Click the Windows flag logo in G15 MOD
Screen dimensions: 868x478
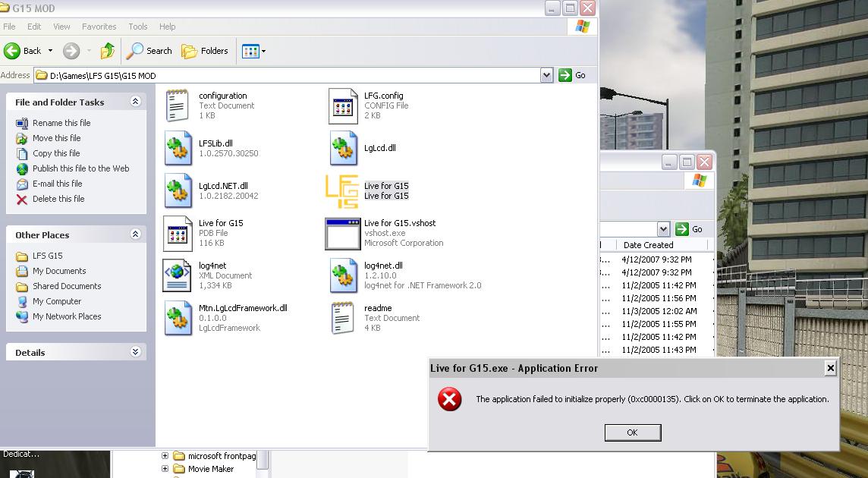(583, 26)
